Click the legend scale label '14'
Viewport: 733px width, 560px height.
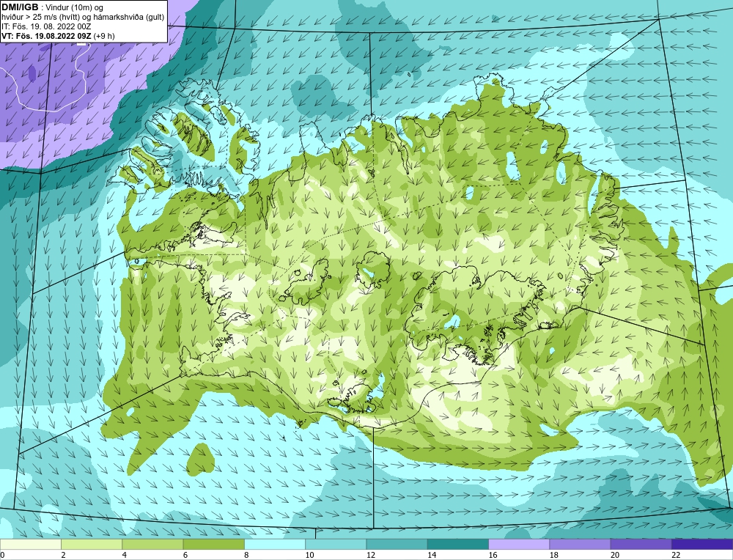coord(432,555)
